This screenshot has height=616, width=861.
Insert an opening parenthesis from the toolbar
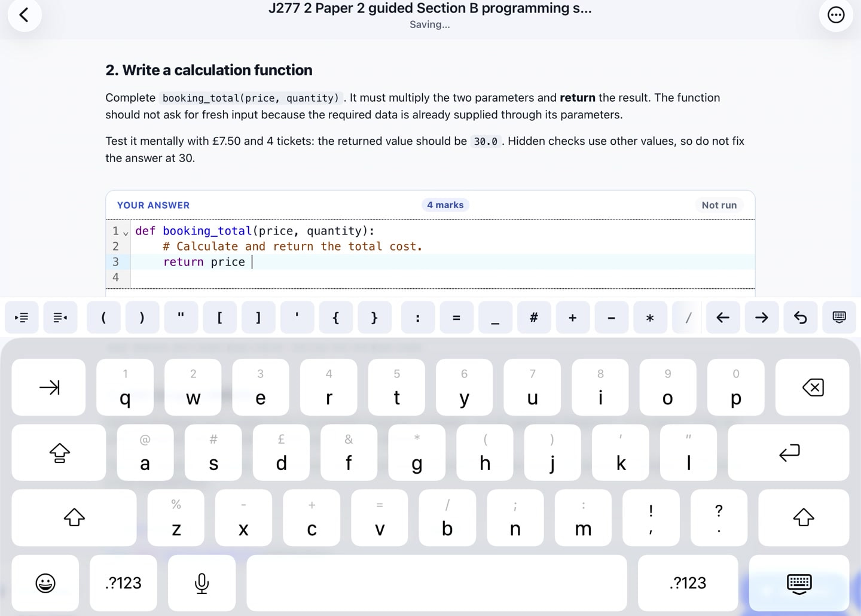tap(103, 318)
